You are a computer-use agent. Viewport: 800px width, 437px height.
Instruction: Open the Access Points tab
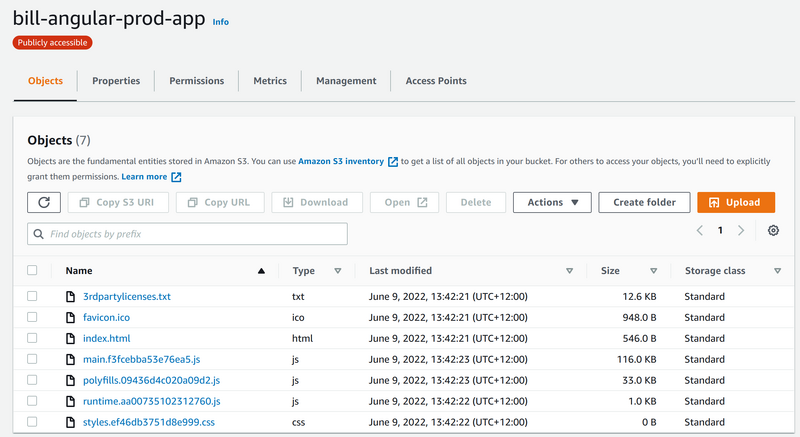(435, 81)
